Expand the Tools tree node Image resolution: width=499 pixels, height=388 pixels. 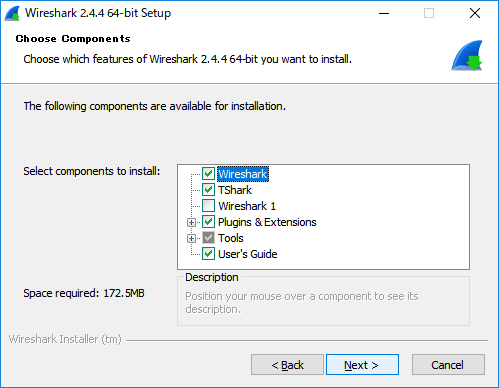191,238
